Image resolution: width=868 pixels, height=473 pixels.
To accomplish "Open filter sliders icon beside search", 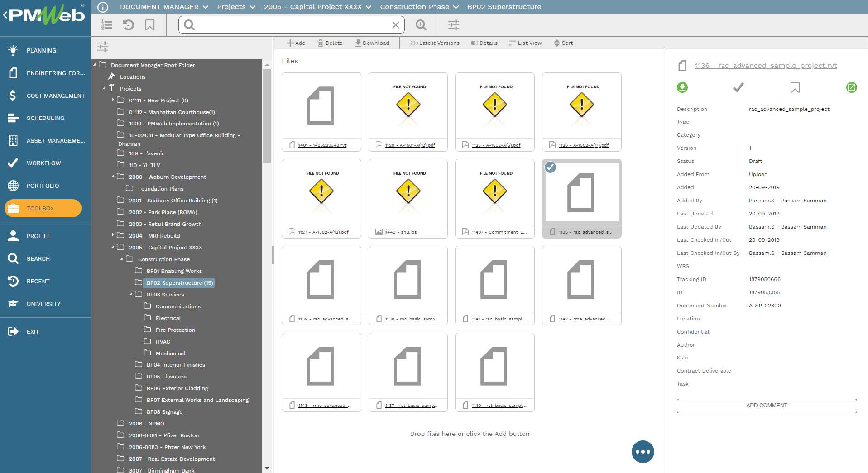I will pos(454,25).
